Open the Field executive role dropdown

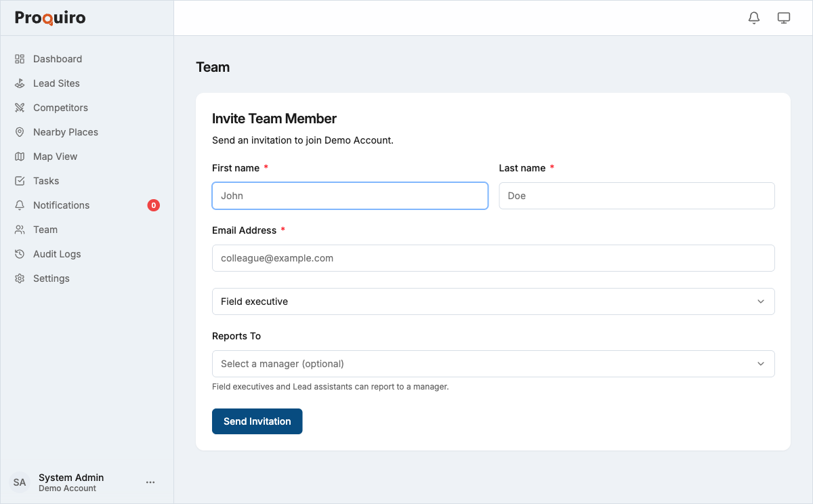493,301
